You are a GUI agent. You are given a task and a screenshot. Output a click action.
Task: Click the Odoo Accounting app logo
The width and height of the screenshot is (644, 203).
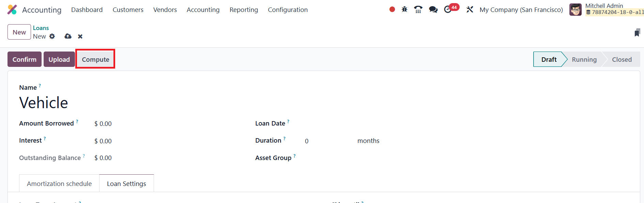point(12,10)
